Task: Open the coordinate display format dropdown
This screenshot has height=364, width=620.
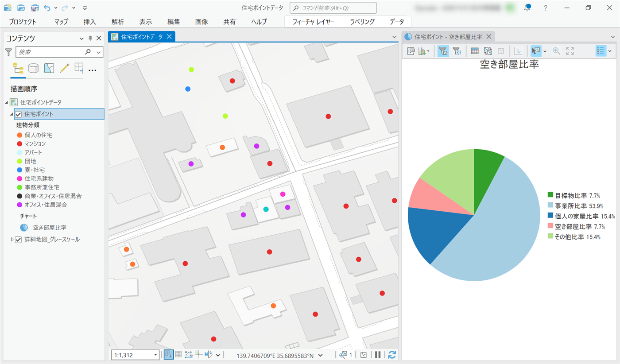Action: 320,355
